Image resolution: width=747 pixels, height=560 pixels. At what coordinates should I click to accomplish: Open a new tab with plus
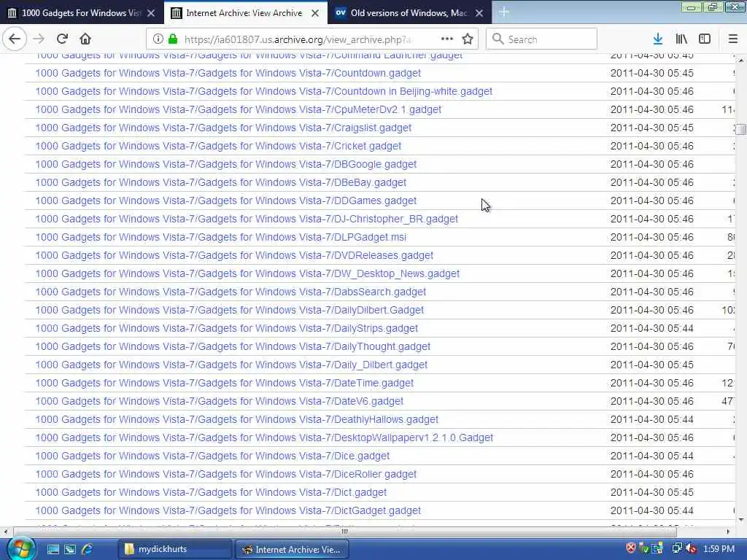coord(503,12)
